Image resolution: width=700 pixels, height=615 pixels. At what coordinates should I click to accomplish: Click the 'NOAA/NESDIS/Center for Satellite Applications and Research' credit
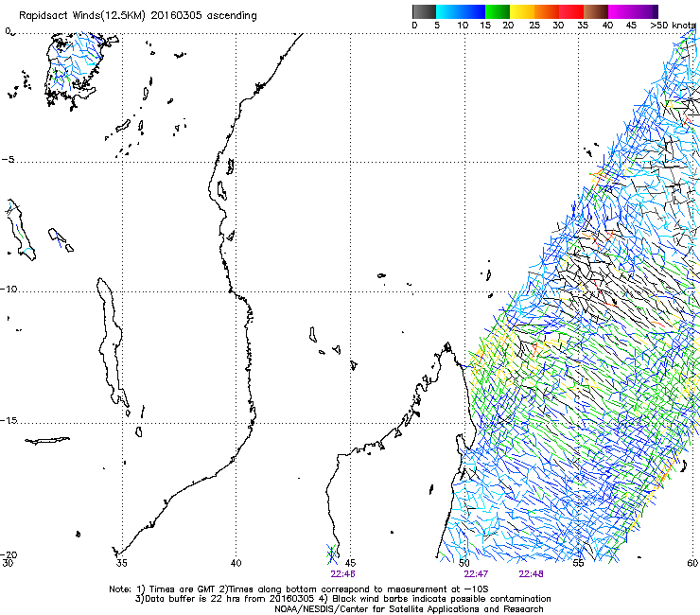(x=409, y=609)
